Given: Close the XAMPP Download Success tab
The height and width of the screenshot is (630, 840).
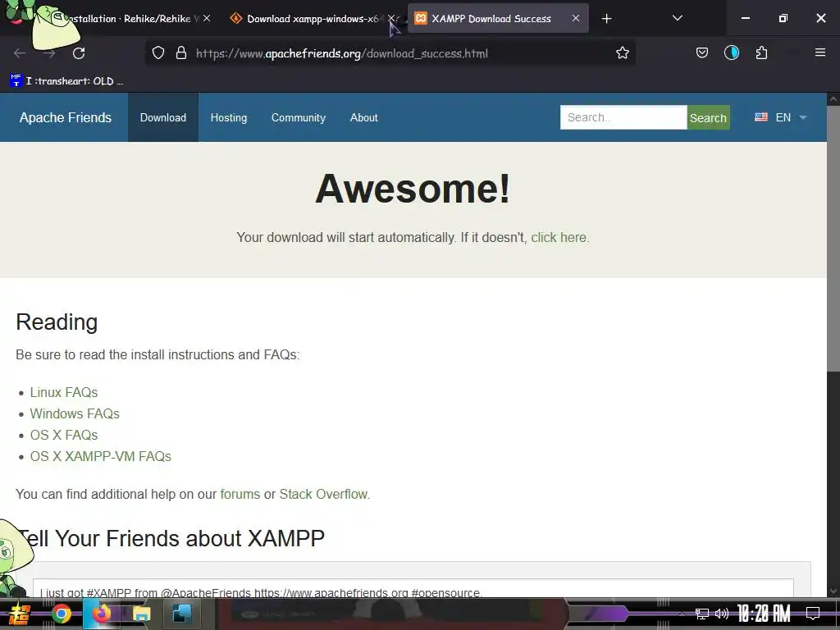Looking at the screenshot, I should pos(575,18).
